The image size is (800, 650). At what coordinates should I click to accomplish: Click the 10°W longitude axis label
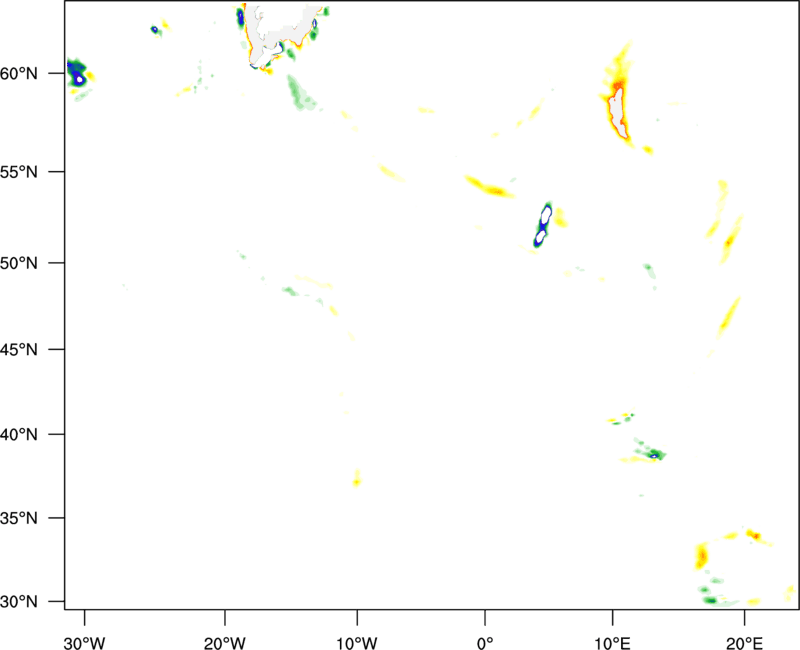click(x=356, y=641)
